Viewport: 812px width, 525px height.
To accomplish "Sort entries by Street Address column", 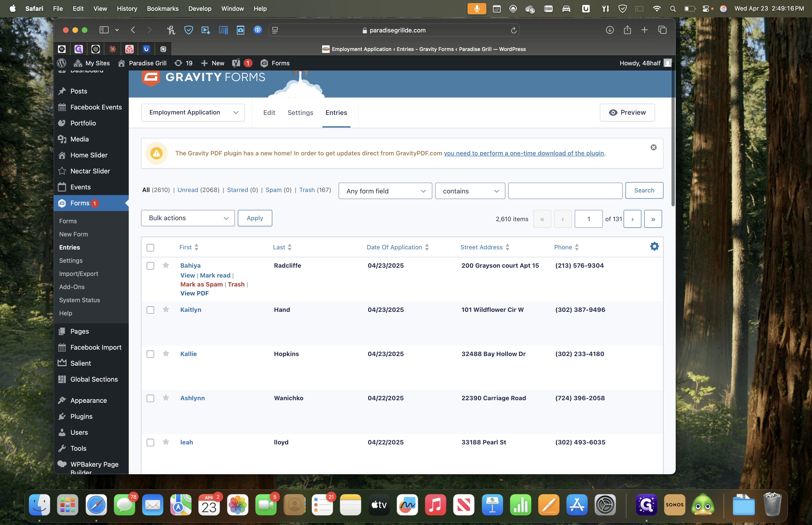I will click(x=485, y=247).
